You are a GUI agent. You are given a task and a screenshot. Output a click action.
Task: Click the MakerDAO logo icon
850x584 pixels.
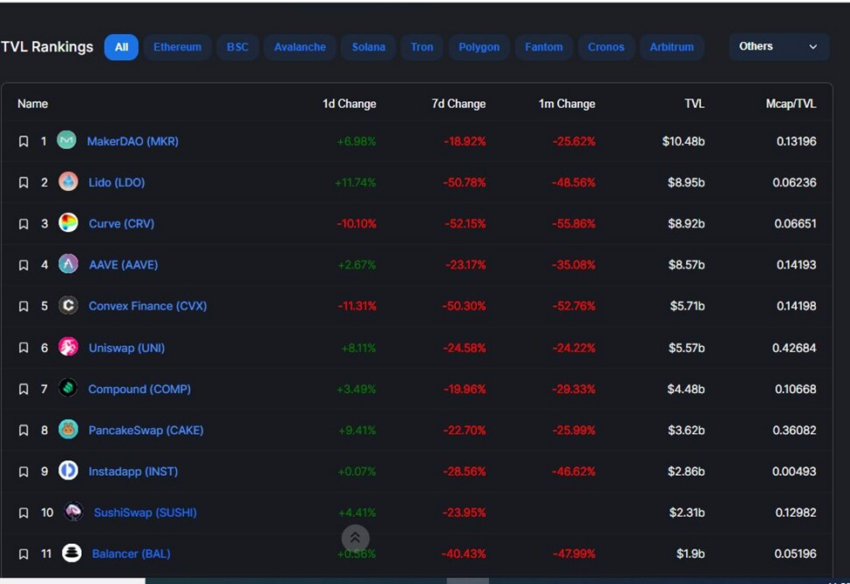[67, 140]
